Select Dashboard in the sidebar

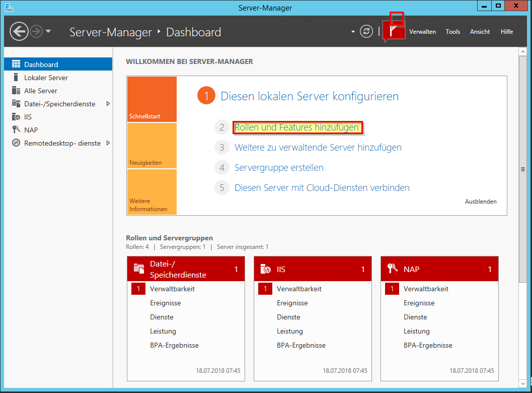(x=58, y=64)
